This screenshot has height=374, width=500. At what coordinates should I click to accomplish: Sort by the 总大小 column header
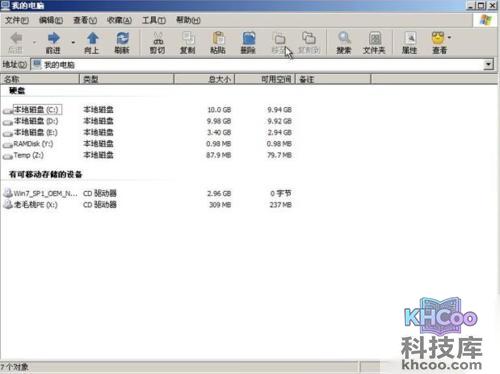[205, 79]
